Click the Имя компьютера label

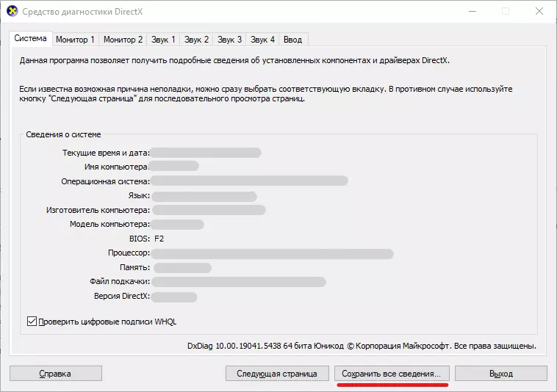(x=116, y=167)
